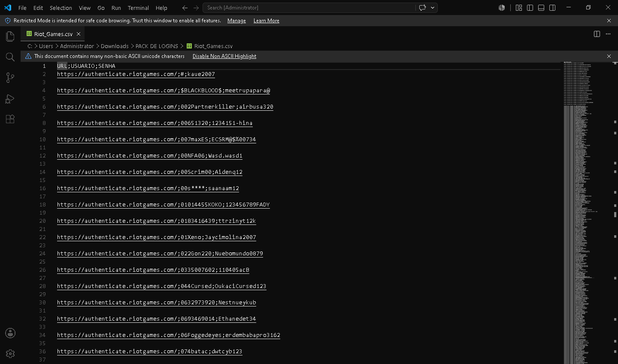Open the PACK DE LOGINS breadcrumb
Viewport: 618px width, 364px height.
[x=157, y=46]
